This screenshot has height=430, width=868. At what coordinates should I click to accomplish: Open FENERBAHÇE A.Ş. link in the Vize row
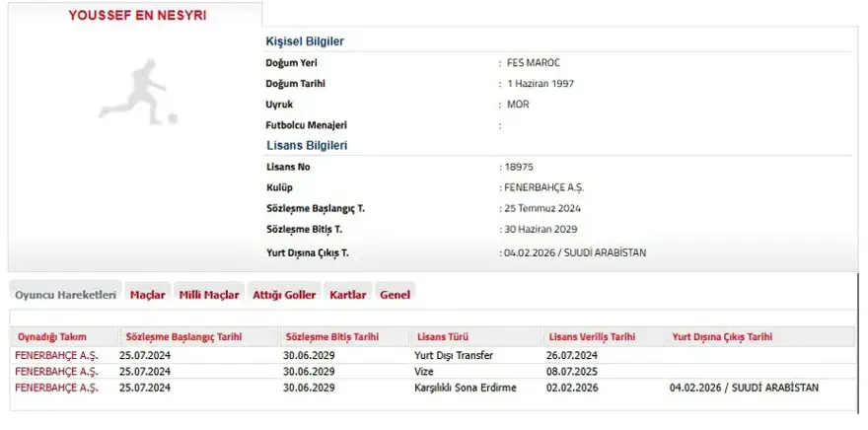(56, 371)
